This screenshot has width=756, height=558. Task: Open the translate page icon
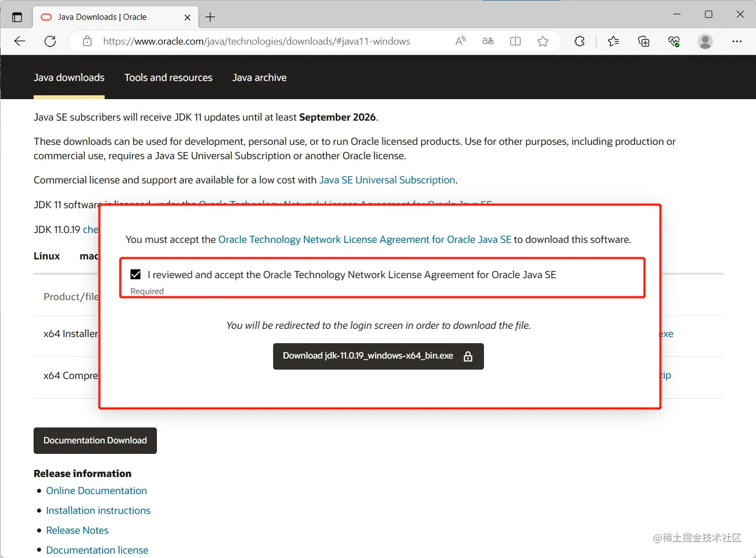click(488, 41)
